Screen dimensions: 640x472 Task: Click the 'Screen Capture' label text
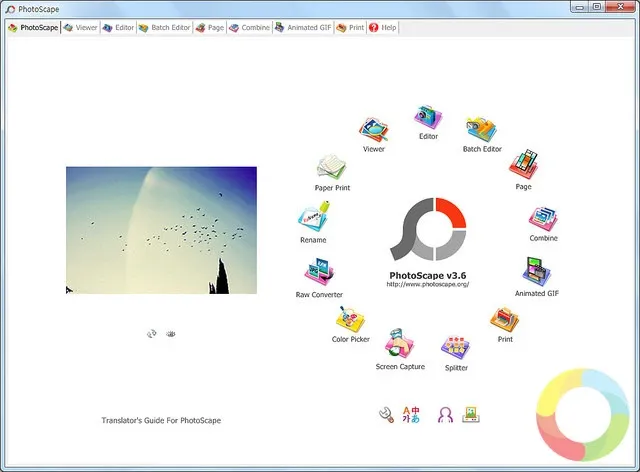point(400,367)
